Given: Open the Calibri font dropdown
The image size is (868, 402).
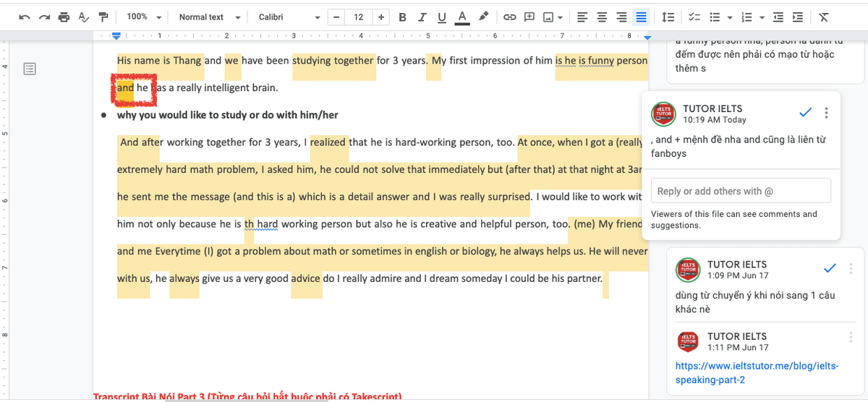Looking at the screenshot, I should (x=289, y=17).
